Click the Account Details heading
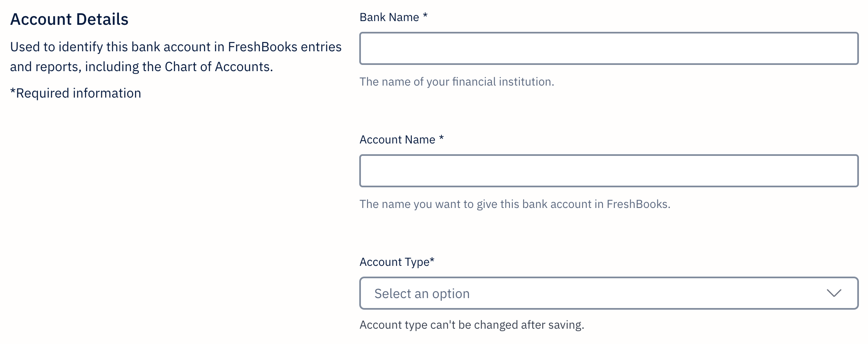 pos(69,19)
